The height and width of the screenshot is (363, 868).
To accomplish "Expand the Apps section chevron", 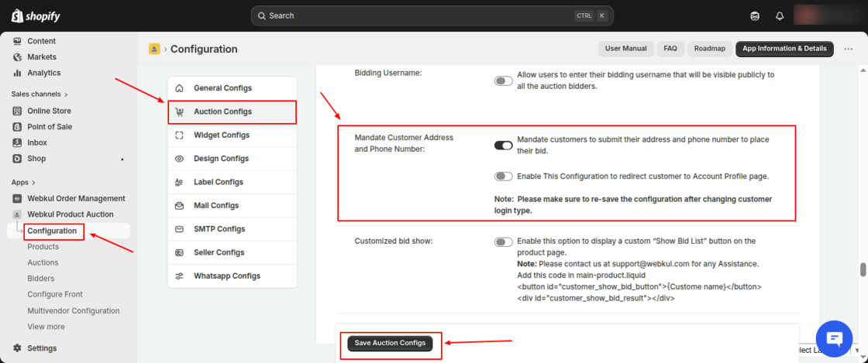I will pos(33,183).
